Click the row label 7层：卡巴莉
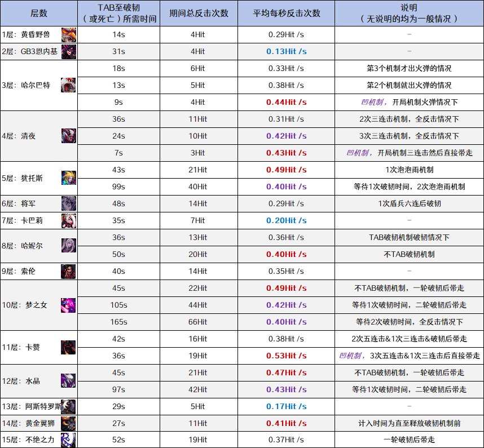484x448 pixels. click(22, 220)
